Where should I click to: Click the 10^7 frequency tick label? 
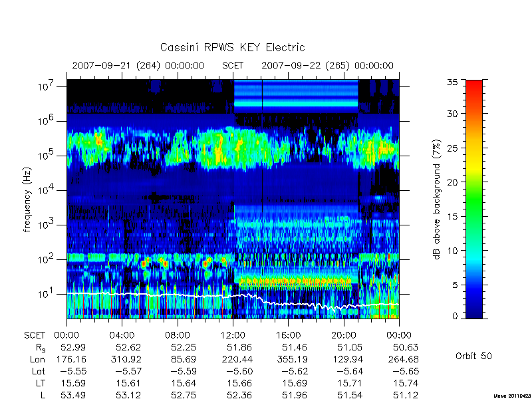tap(47, 86)
